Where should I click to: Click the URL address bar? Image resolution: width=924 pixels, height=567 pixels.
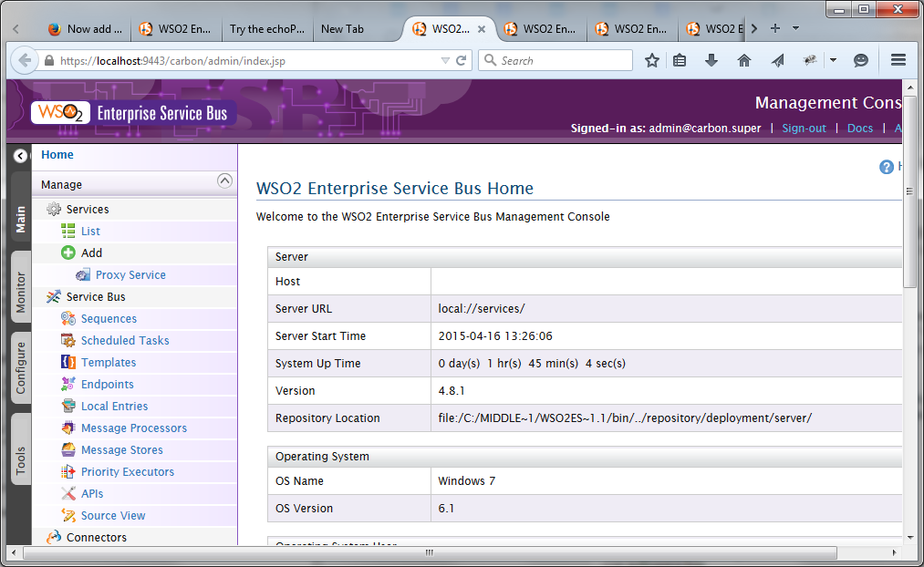[x=247, y=61]
